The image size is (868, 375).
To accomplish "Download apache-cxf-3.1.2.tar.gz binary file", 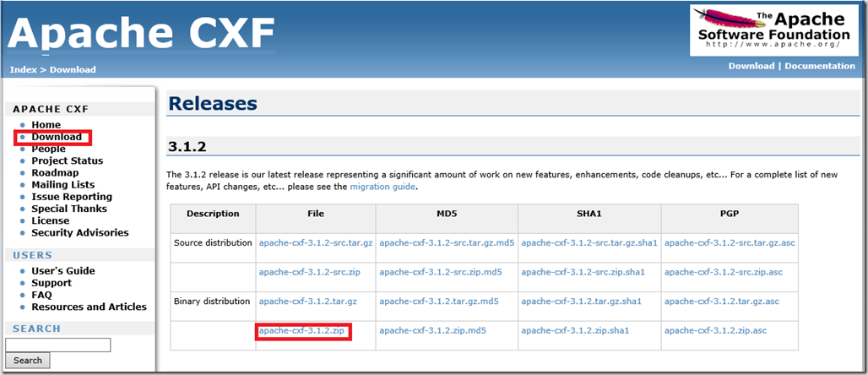I will click(x=308, y=302).
